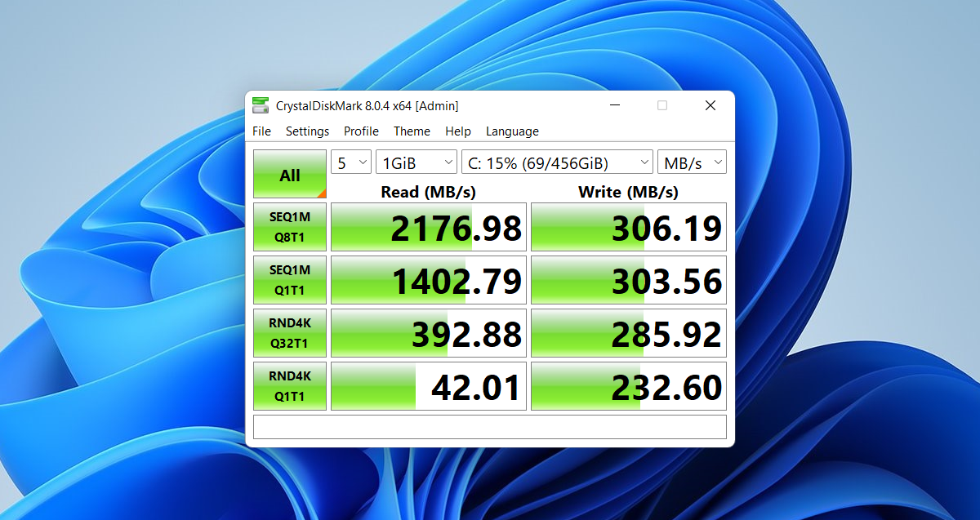980x520 pixels.
Task: Click the SEQ1M Q1T1 read value 1402.79
Action: coord(429,280)
